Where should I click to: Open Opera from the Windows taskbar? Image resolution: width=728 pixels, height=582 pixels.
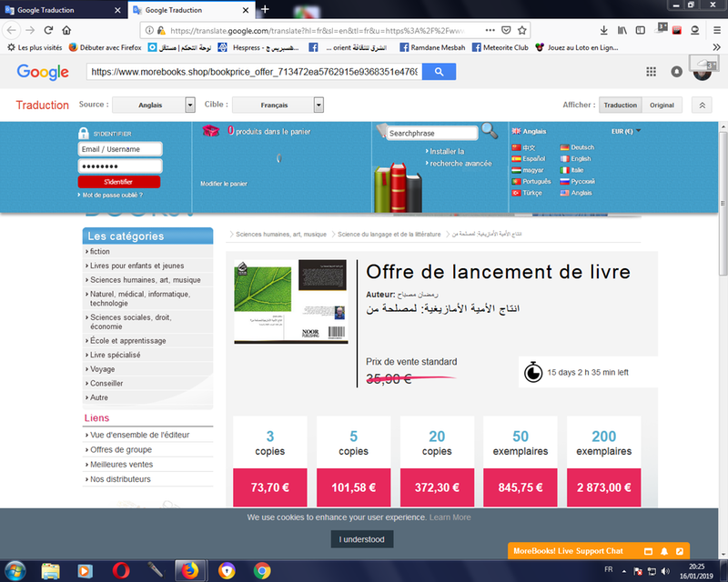[x=120, y=570]
